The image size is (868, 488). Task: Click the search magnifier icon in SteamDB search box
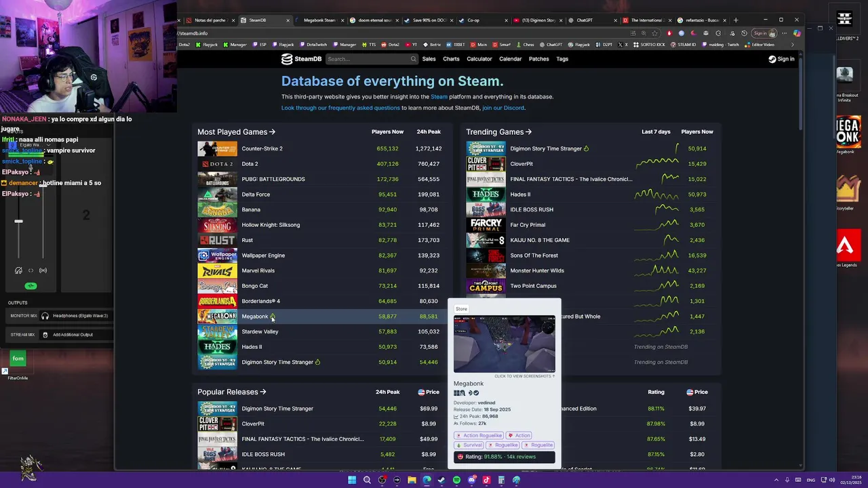413,59
